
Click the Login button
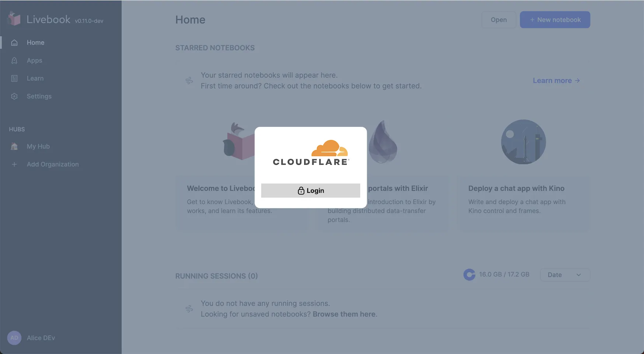(x=311, y=191)
